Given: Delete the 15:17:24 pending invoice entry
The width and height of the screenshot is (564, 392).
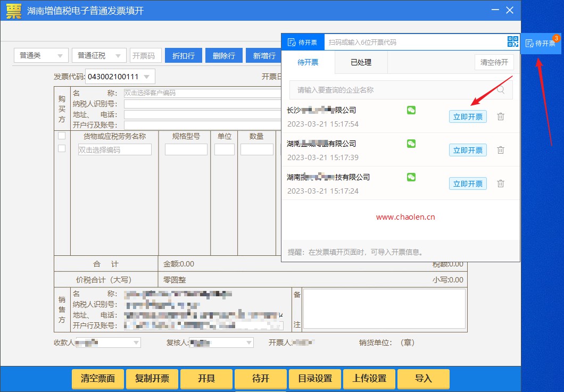Looking at the screenshot, I should [x=500, y=184].
